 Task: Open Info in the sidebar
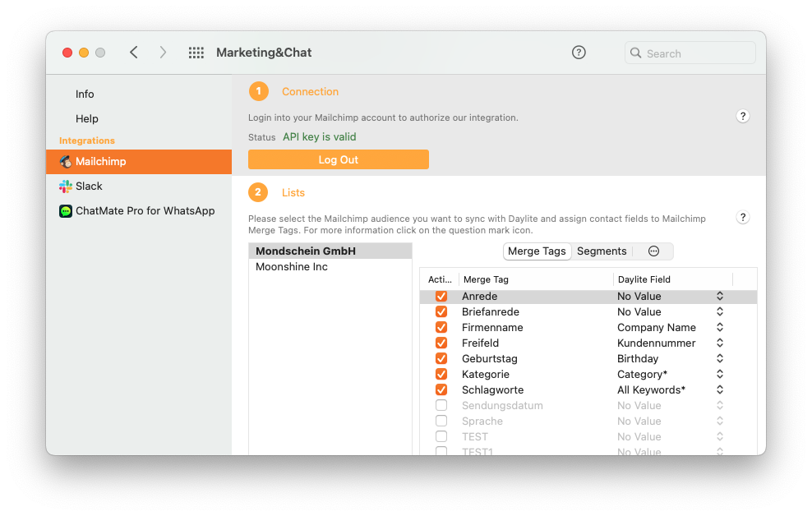coord(85,94)
